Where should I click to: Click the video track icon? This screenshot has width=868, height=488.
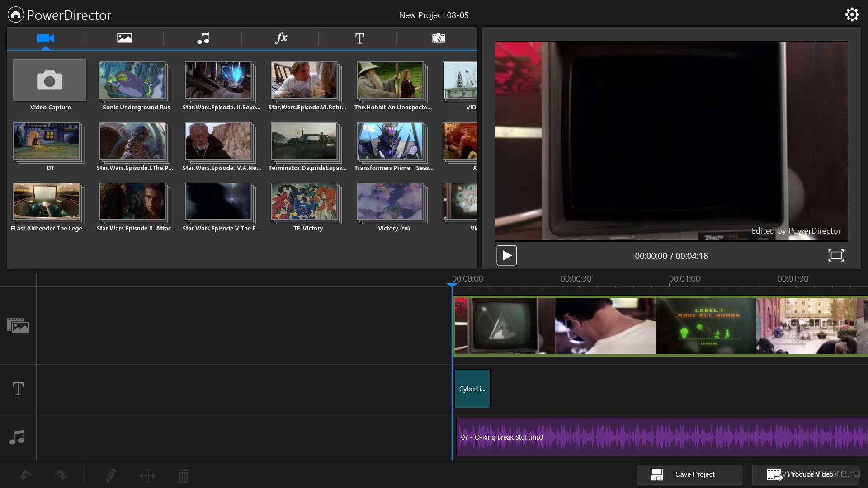point(18,326)
